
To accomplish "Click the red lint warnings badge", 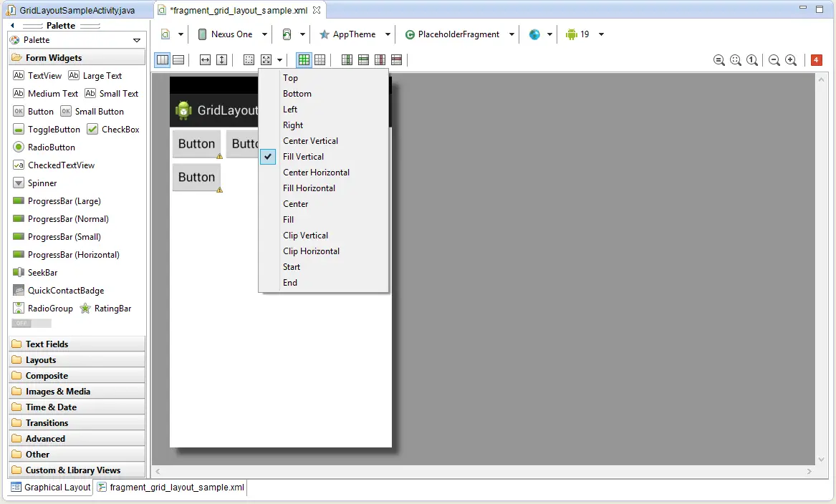I will pyautogui.click(x=816, y=60).
